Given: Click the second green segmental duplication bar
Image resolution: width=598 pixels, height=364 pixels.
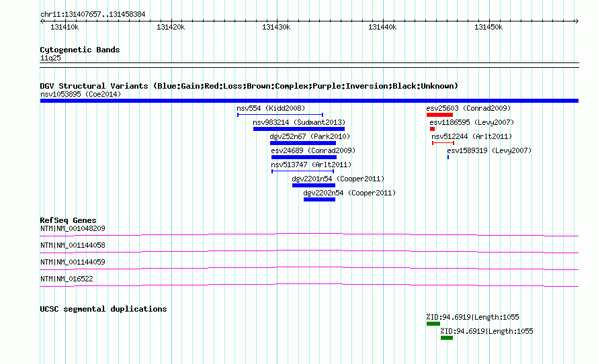Looking at the screenshot, I should click(447, 338).
